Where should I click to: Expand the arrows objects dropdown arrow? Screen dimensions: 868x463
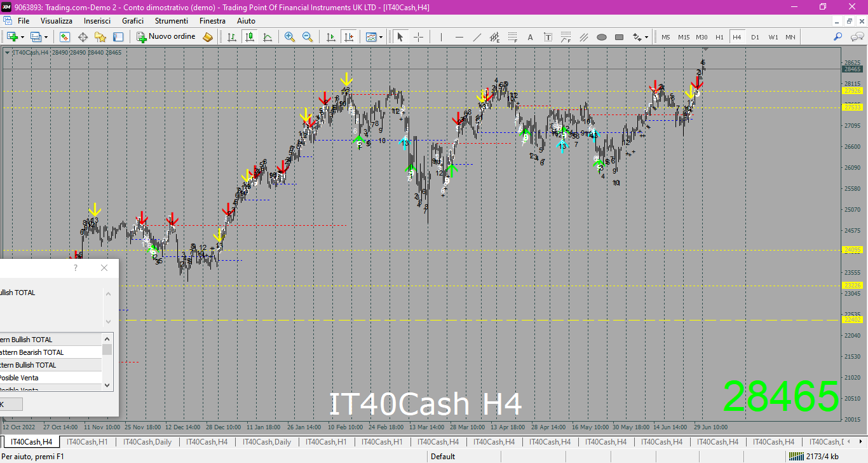point(647,37)
